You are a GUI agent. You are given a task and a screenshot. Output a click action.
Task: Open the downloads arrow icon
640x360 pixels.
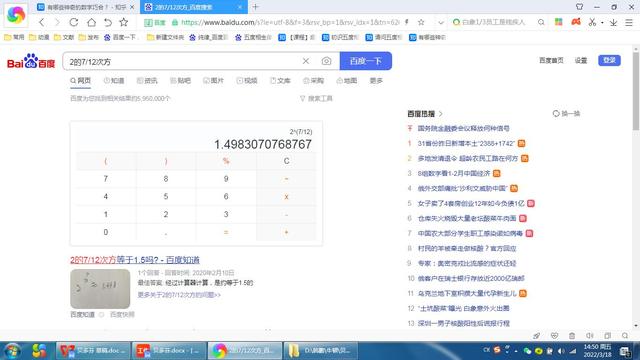click(613, 22)
